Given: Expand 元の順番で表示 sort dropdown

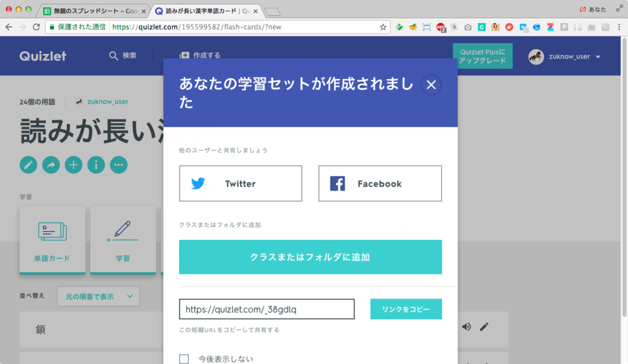Looking at the screenshot, I should pyautogui.click(x=99, y=297).
